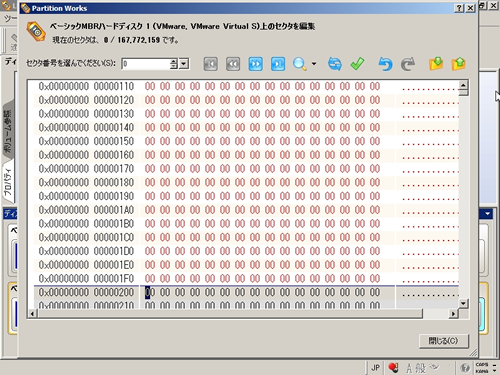Jump to last sector button
The width and height of the screenshot is (500, 375).
278,64
